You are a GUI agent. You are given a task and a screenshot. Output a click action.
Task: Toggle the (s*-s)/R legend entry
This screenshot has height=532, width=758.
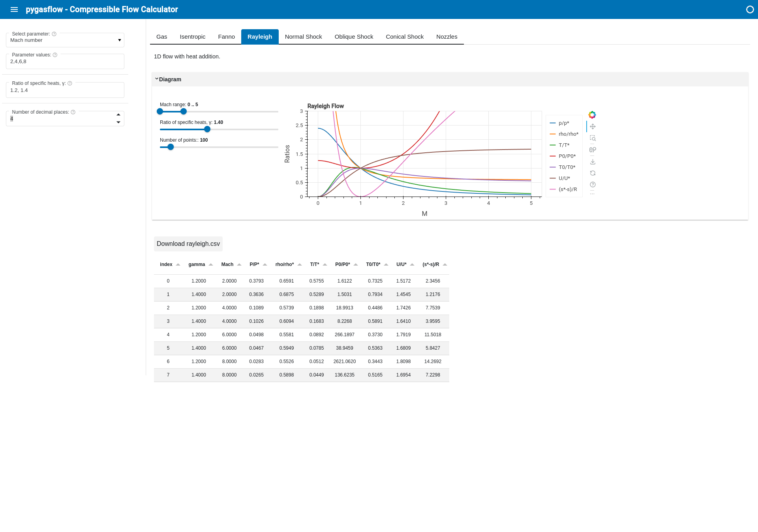click(x=567, y=189)
